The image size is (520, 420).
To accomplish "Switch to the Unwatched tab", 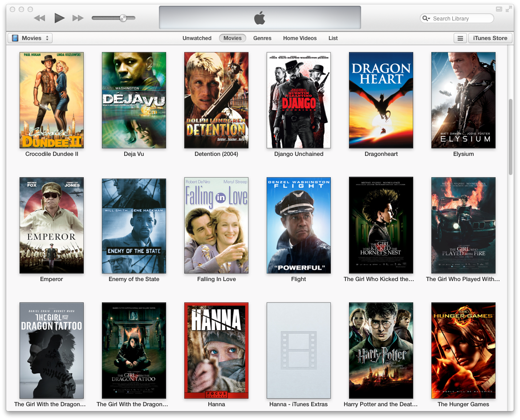I will point(197,38).
